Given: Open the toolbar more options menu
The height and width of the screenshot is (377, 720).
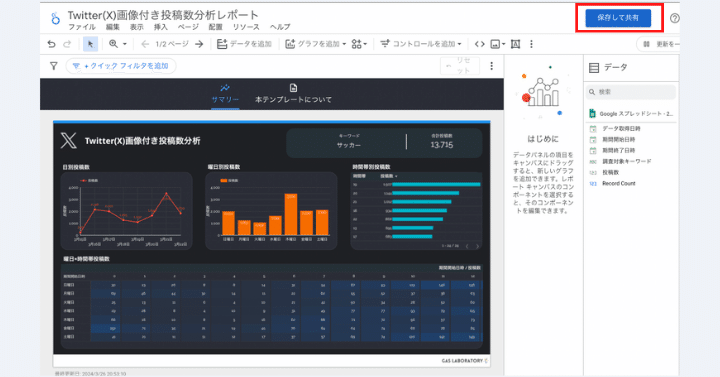Looking at the screenshot, I should pyautogui.click(x=531, y=44).
